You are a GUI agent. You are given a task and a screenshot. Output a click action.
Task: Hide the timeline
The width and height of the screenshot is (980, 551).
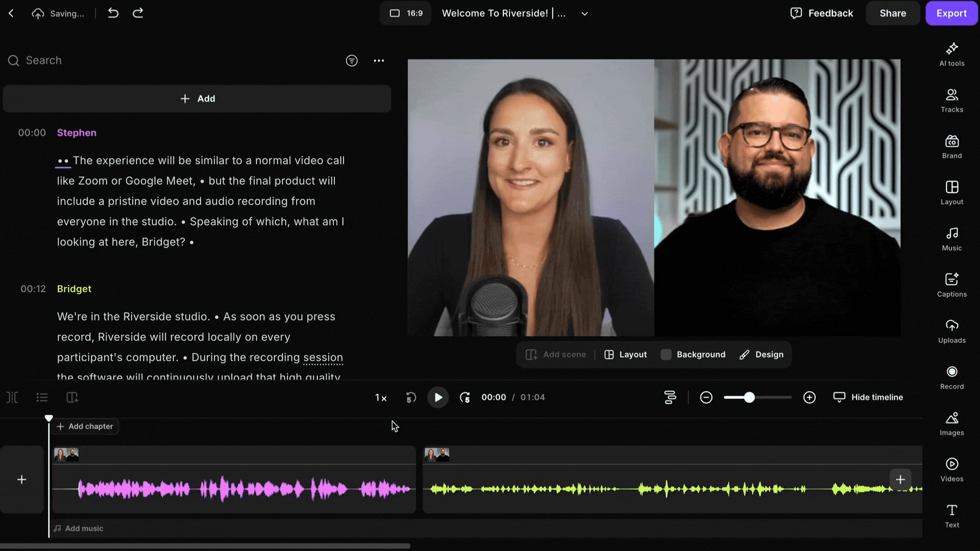pyautogui.click(x=868, y=397)
